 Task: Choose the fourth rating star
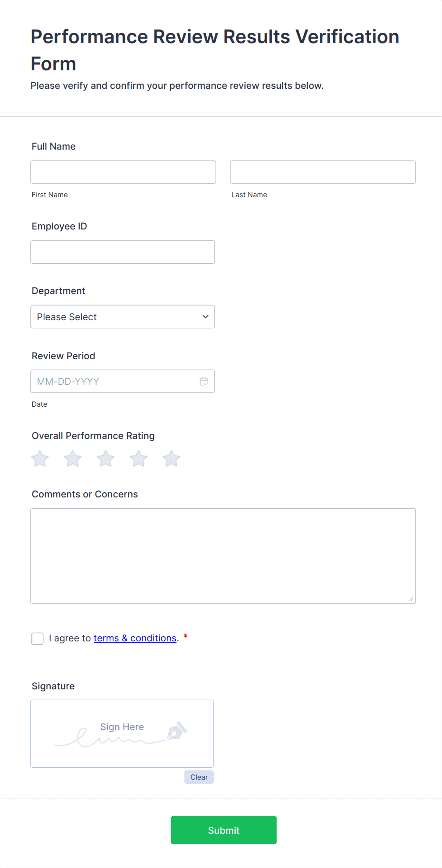pos(139,459)
